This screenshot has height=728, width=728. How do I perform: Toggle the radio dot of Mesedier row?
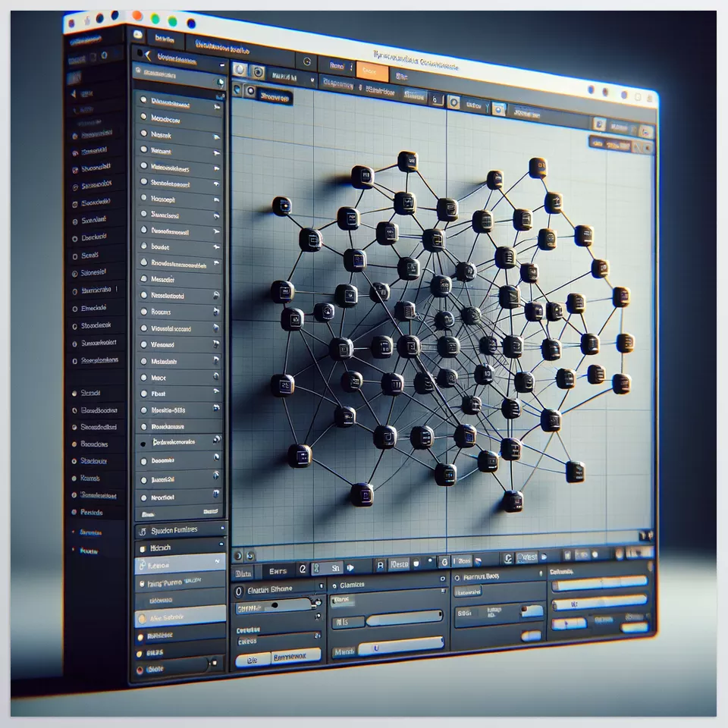(x=144, y=278)
